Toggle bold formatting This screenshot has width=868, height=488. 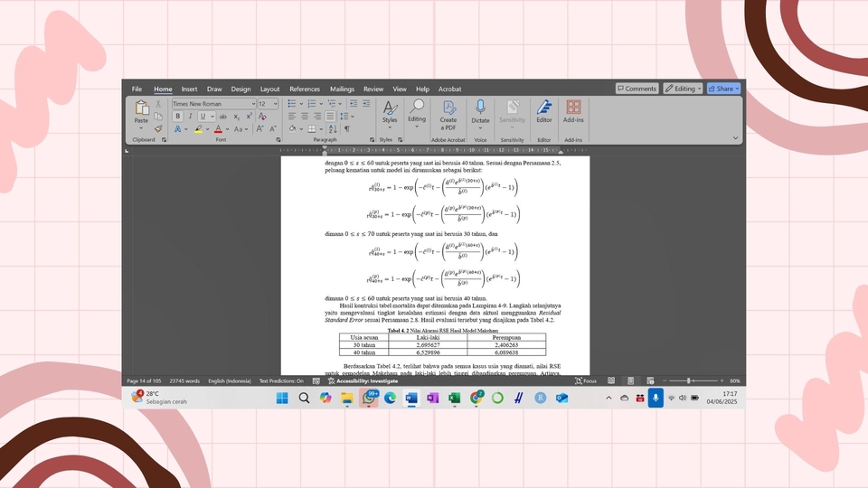tap(178, 117)
